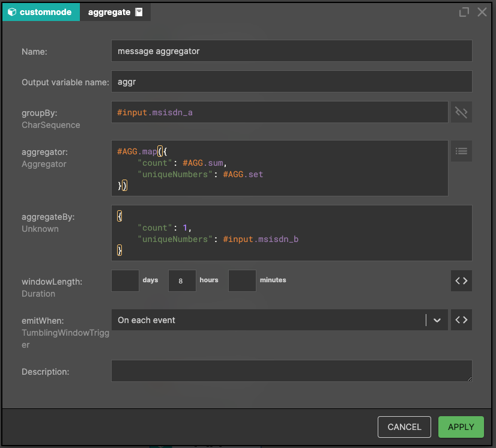Focus the aggregator expression editor
Screen dimensions: 496x448
point(280,168)
